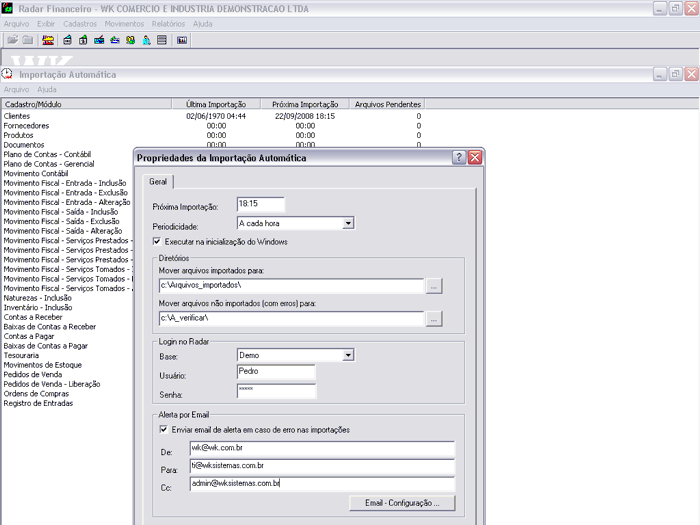The width and height of the screenshot is (700, 525).
Task: Disable Enviar email de alerta checkbox
Action: click(x=165, y=430)
